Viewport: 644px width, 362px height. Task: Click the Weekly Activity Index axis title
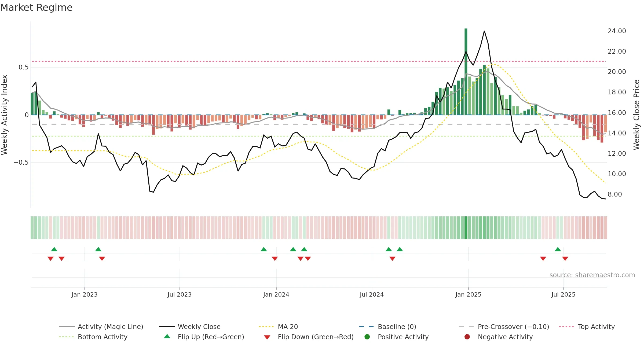5,115
